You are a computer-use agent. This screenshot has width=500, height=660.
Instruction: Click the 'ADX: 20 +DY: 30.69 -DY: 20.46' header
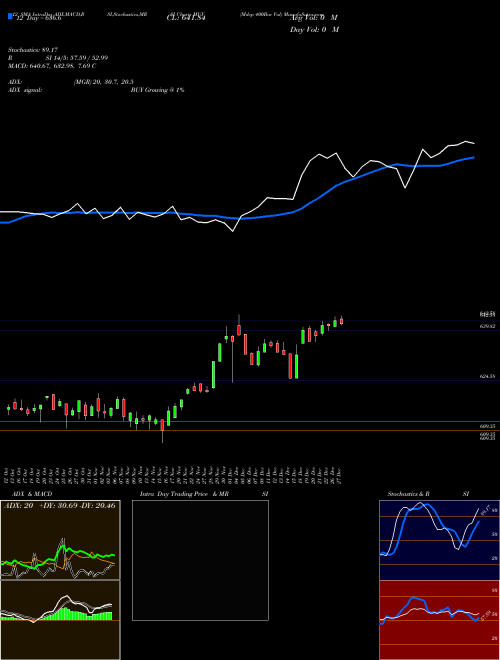(x=60, y=505)
